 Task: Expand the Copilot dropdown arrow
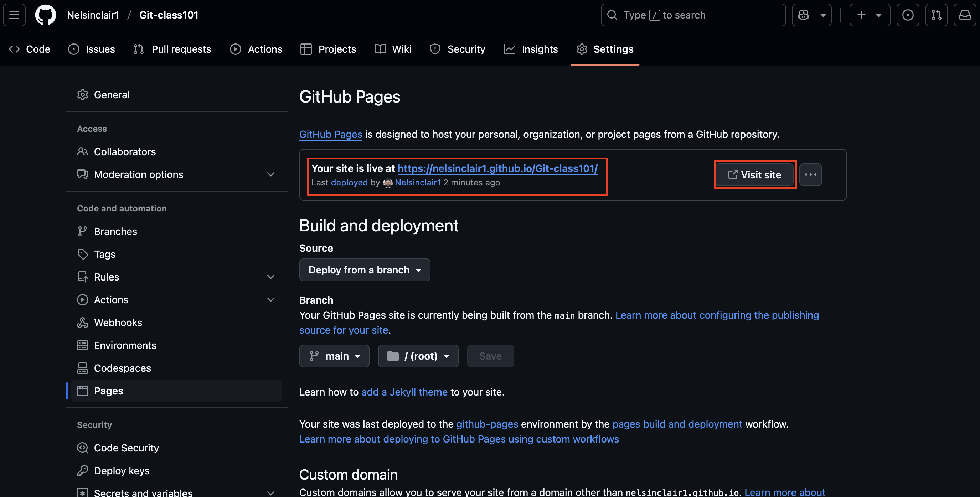pyautogui.click(x=823, y=15)
